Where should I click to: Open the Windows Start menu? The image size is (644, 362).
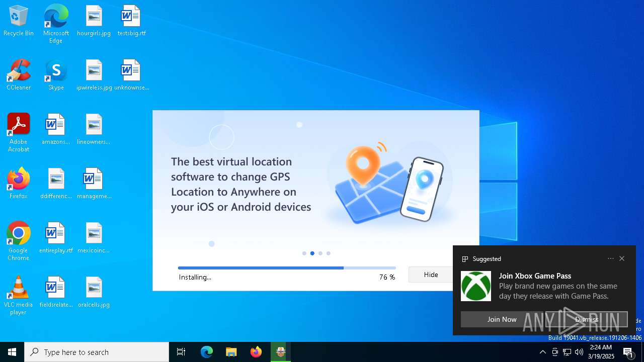(x=12, y=352)
